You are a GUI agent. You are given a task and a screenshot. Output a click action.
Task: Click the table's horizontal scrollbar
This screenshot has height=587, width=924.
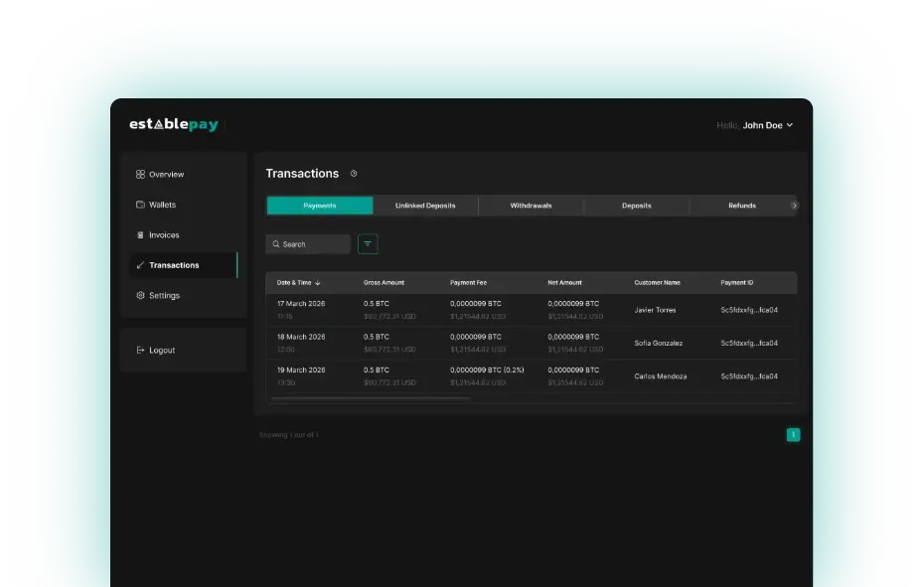click(370, 399)
